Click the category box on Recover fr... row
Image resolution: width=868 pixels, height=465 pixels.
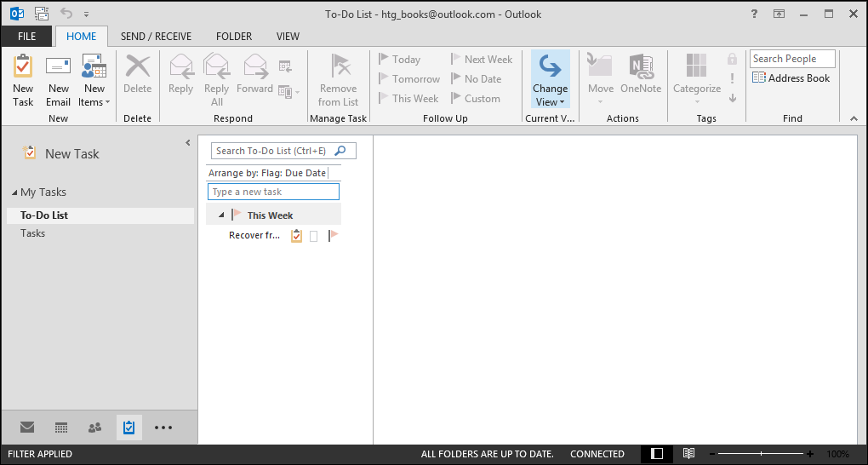click(x=314, y=237)
